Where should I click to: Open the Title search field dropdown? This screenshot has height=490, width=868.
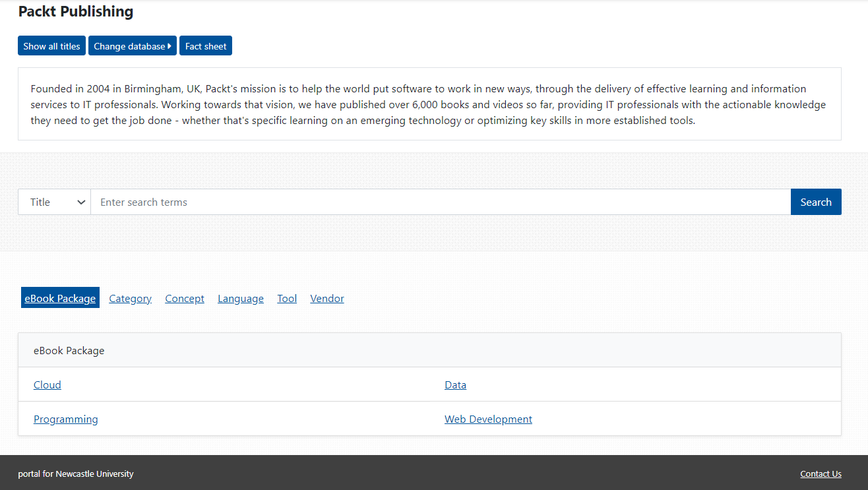tap(55, 202)
